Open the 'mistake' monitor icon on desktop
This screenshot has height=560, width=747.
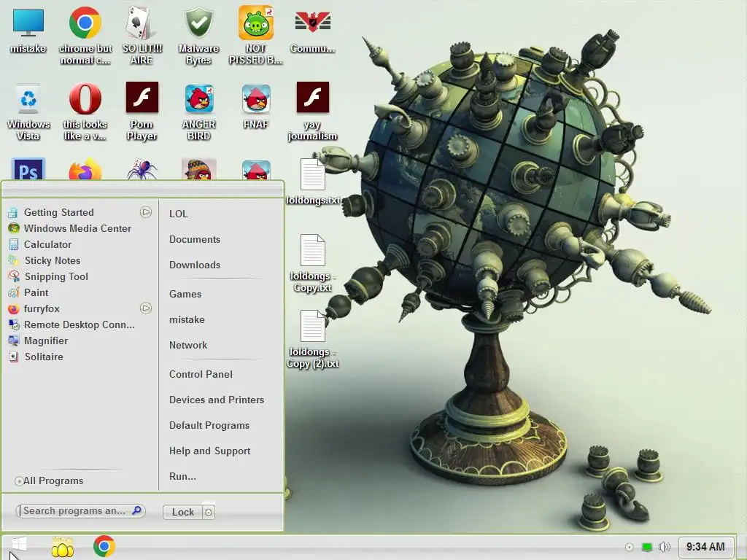28,30
